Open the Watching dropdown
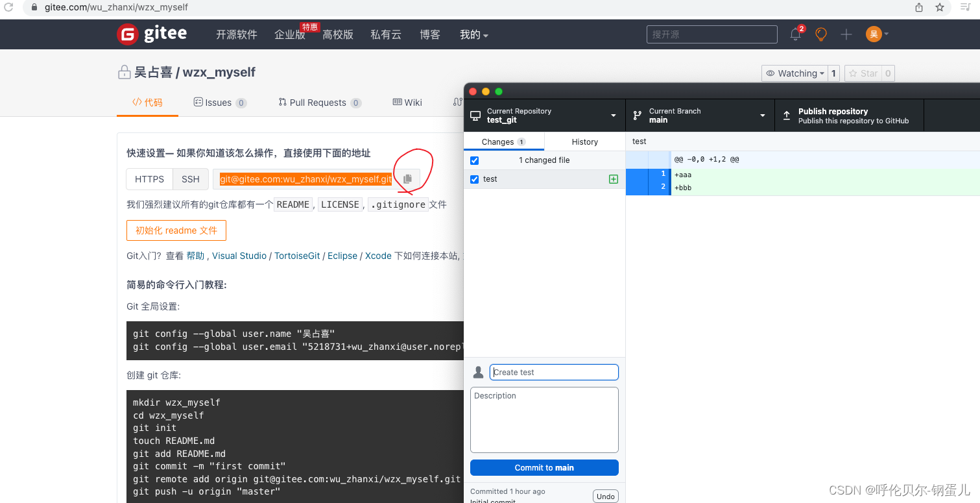This screenshot has height=503, width=980. pos(795,73)
